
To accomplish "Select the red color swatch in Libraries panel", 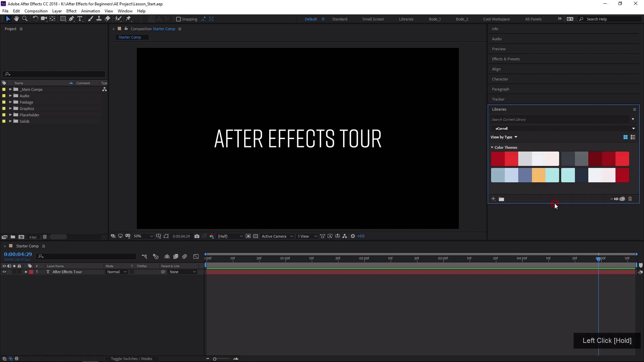I will point(498,158).
